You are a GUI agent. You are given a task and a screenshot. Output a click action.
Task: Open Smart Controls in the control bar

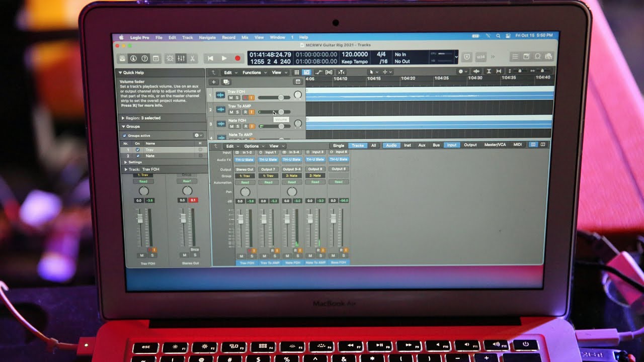click(170, 58)
